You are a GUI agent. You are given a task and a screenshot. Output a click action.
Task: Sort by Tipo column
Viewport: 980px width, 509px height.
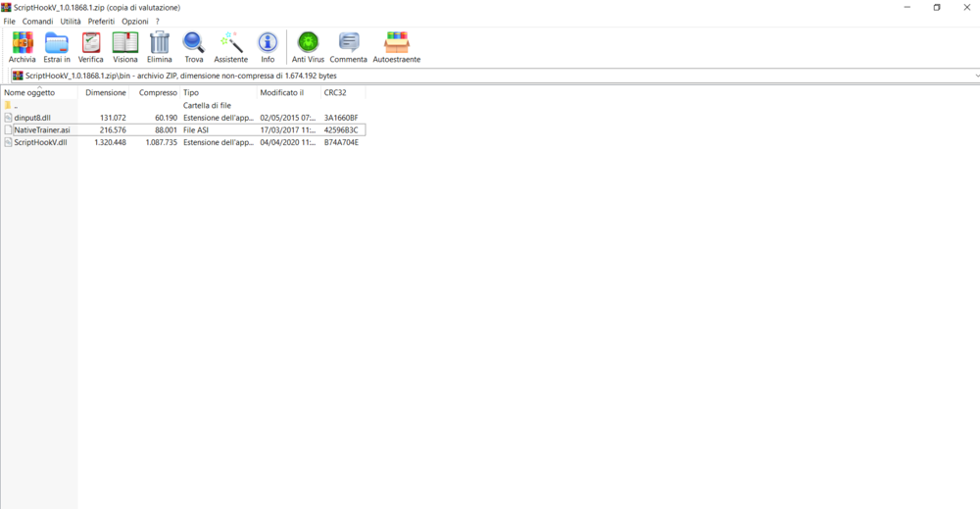pos(219,92)
